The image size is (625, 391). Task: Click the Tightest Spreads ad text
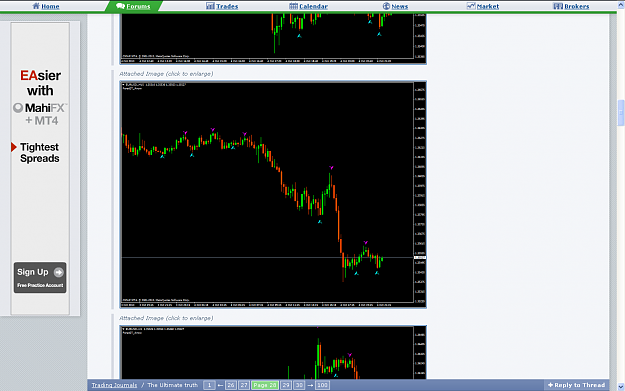tap(39, 153)
